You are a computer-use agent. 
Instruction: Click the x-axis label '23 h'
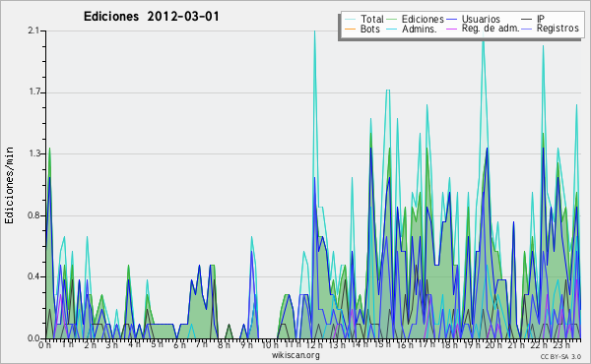click(x=560, y=344)
